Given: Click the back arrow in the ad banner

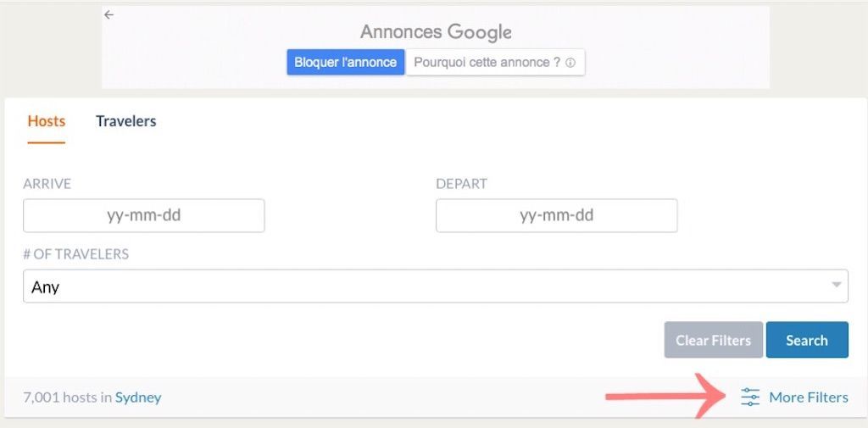Looking at the screenshot, I should [x=108, y=15].
